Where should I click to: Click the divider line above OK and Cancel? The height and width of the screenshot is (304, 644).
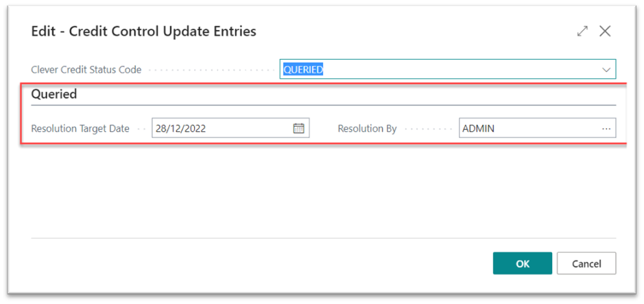tap(324, 238)
